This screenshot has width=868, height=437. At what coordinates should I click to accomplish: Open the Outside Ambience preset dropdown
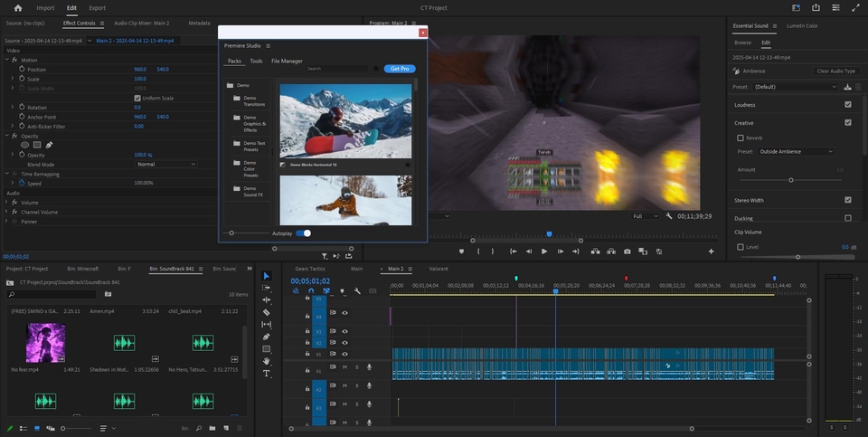tap(796, 152)
